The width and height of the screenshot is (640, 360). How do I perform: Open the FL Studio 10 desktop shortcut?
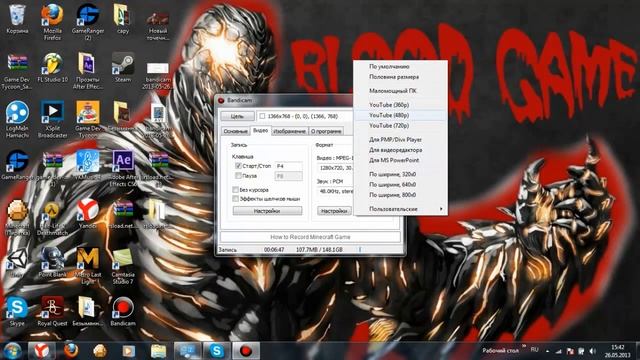point(52,68)
